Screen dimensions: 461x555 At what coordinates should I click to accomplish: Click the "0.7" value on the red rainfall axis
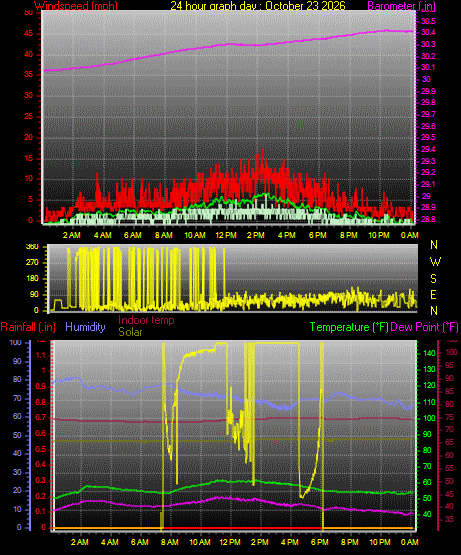pyautogui.click(x=40, y=417)
